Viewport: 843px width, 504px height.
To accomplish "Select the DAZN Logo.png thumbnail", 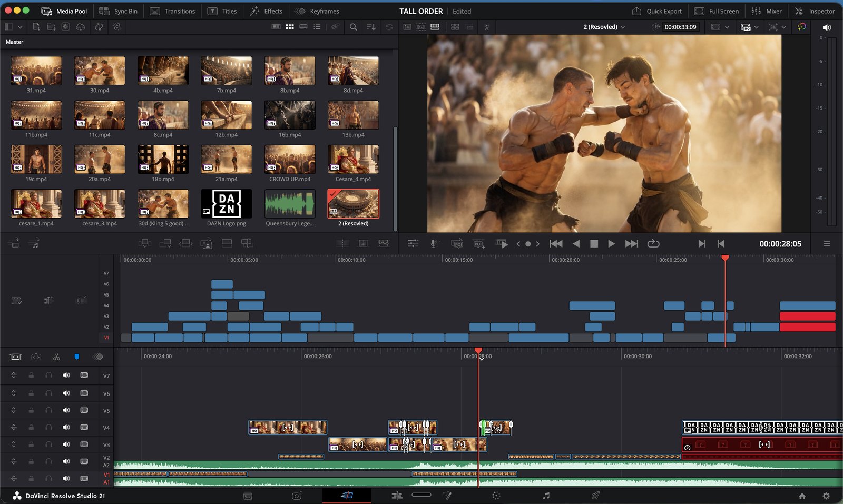I will click(227, 204).
